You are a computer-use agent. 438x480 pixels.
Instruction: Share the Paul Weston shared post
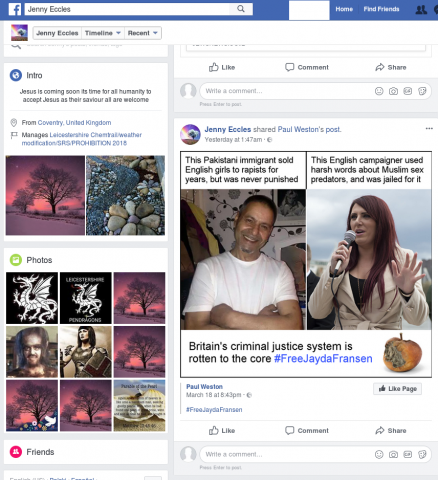tap(391, 431)
